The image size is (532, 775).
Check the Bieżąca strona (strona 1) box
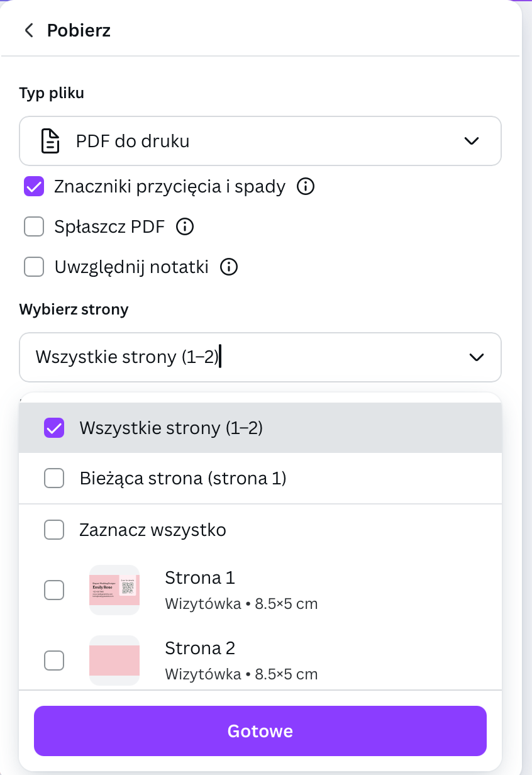pyautogui.click(x=54, y=479)
